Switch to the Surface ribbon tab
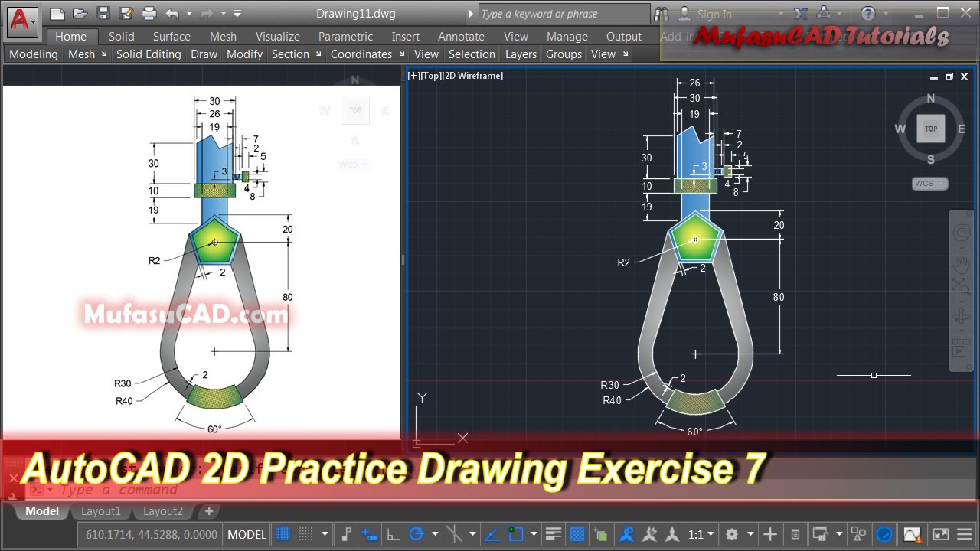 (x=171, y=36)
